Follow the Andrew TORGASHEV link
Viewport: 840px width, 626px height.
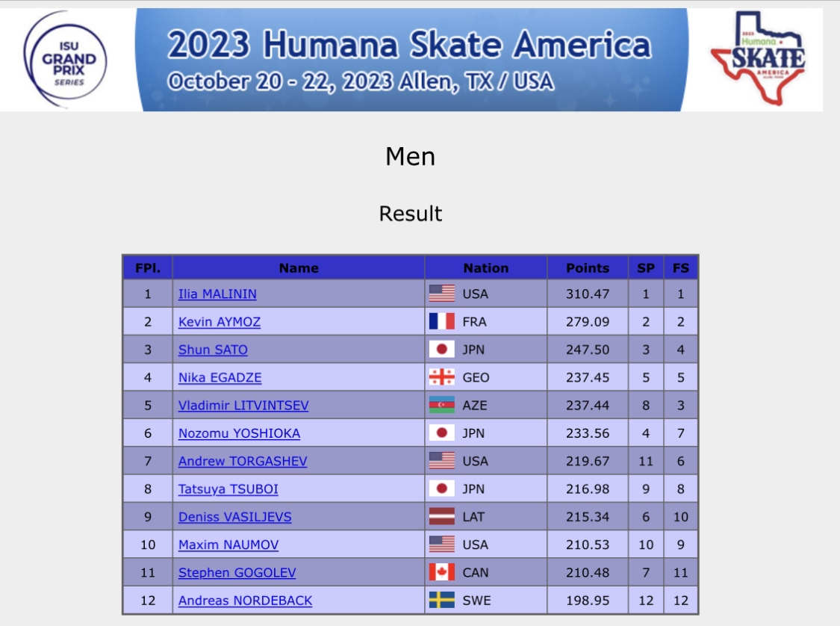pos(243,461)
